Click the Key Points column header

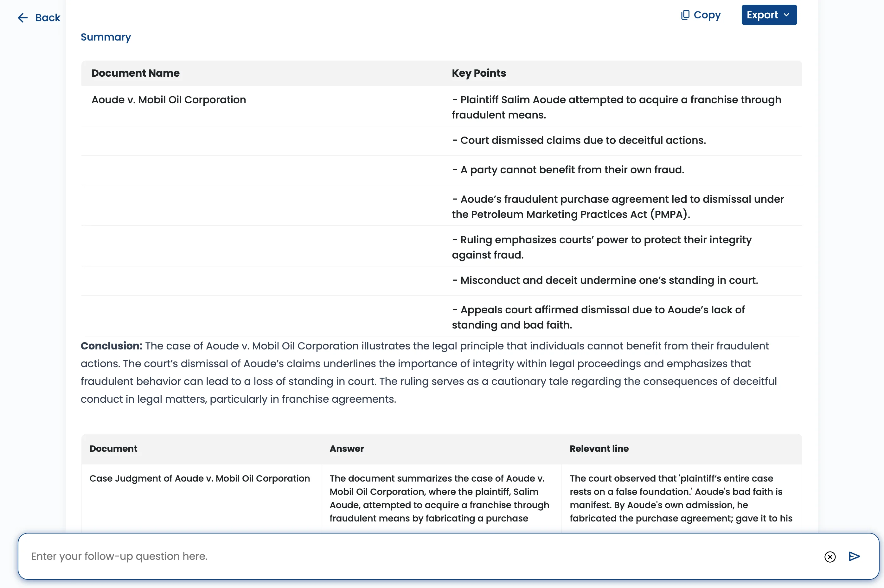pos(478,73)
